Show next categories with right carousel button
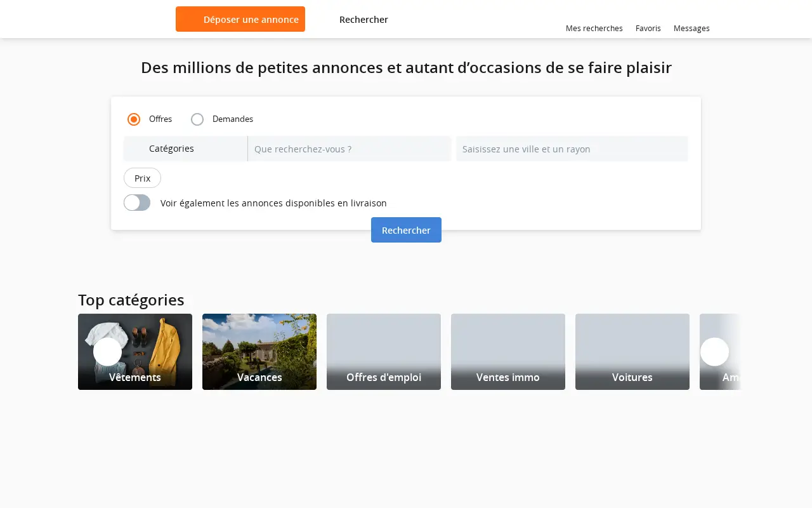Viewport: 812px width, 508px height. coord(714,352)
